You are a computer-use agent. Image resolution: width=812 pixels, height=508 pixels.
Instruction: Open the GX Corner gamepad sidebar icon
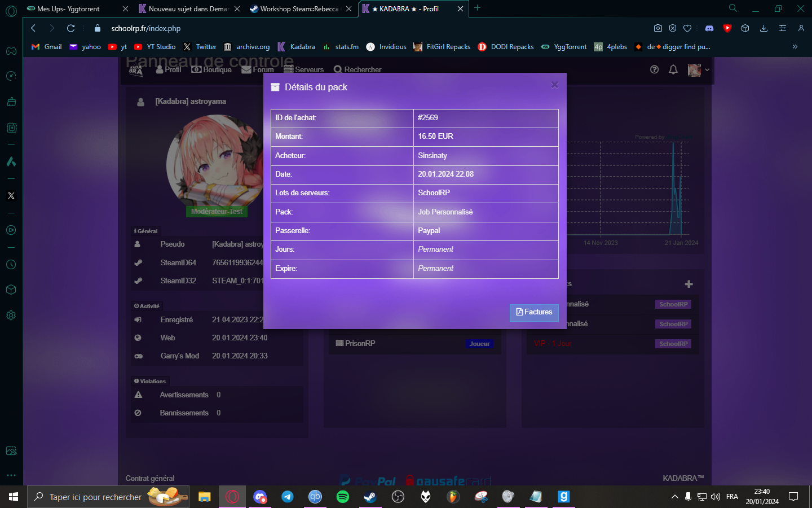pyautogui.click(x=11, y=51)
